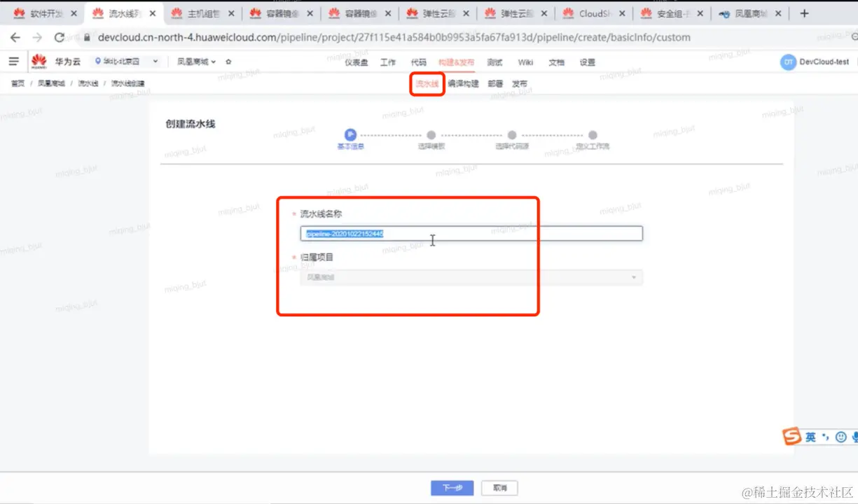
Task: Select the 发布 submenu tab
Action: (520, 84)
